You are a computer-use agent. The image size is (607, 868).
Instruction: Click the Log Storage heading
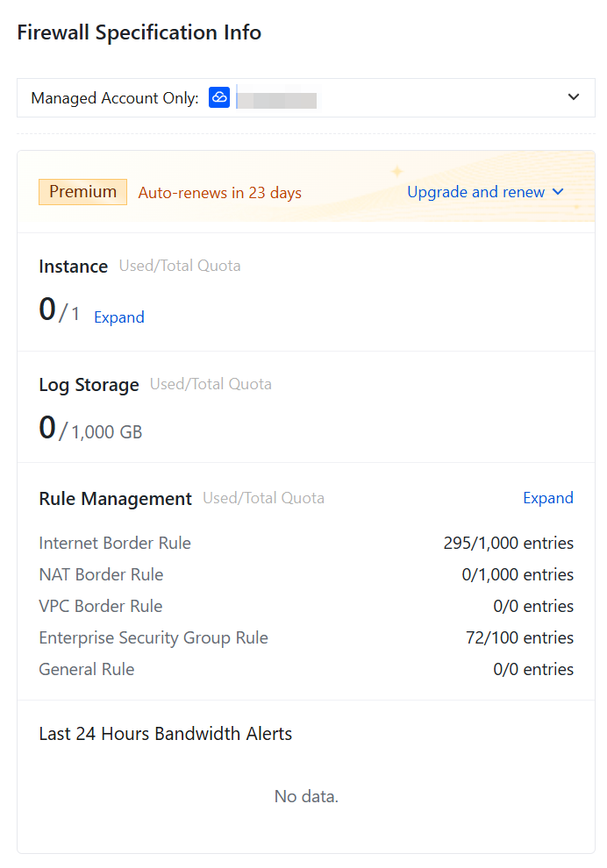(89, 384)
